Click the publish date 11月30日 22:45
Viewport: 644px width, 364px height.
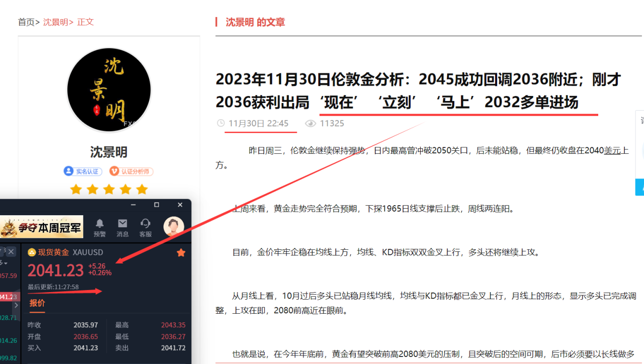(x=259, y=123)
